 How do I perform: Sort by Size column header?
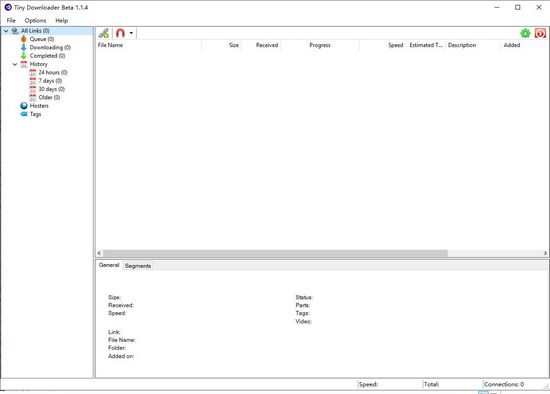(222, 45)
